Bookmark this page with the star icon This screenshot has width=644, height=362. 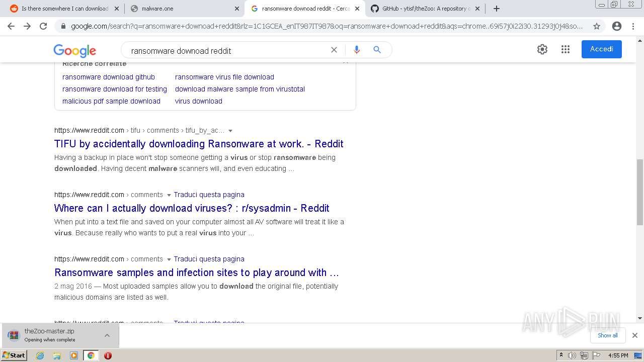point(597,26)
